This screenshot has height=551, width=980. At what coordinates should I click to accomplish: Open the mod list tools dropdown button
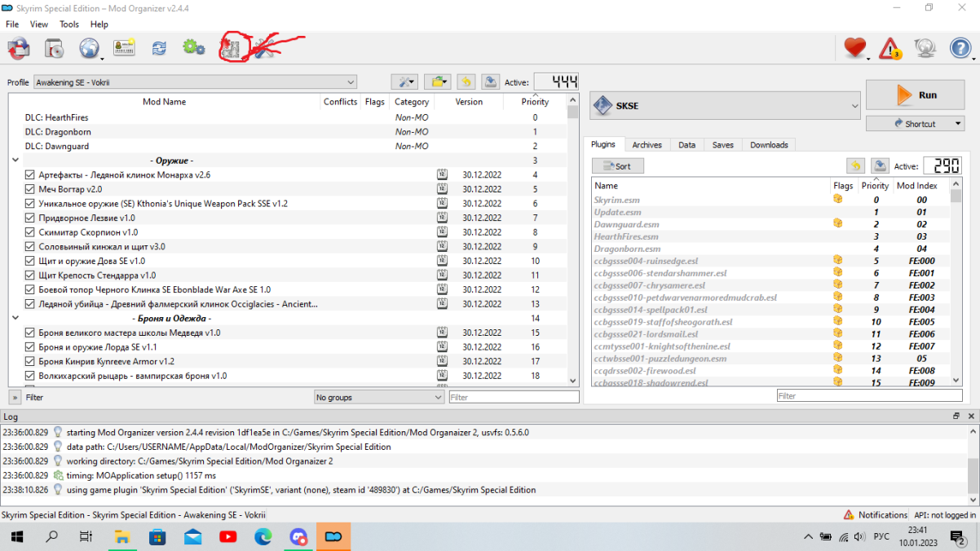tap(404, 82)
